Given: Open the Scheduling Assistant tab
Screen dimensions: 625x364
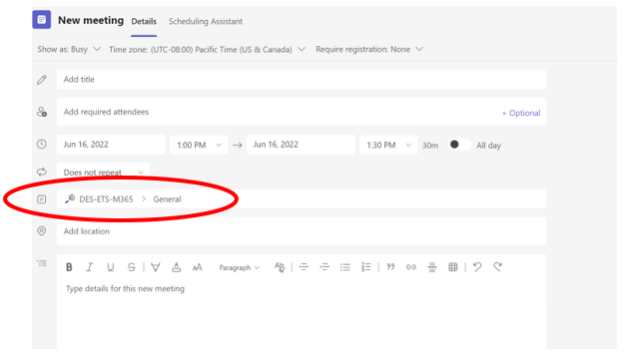Looking at the screenshot, I should 206,22.
